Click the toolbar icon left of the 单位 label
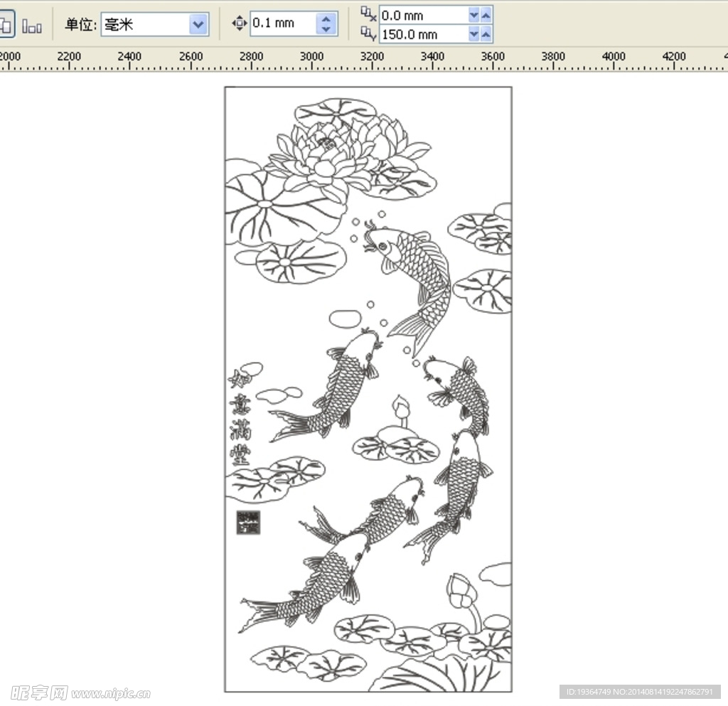Viewport: 728px width, 706px height. click(x=32, y=26)
